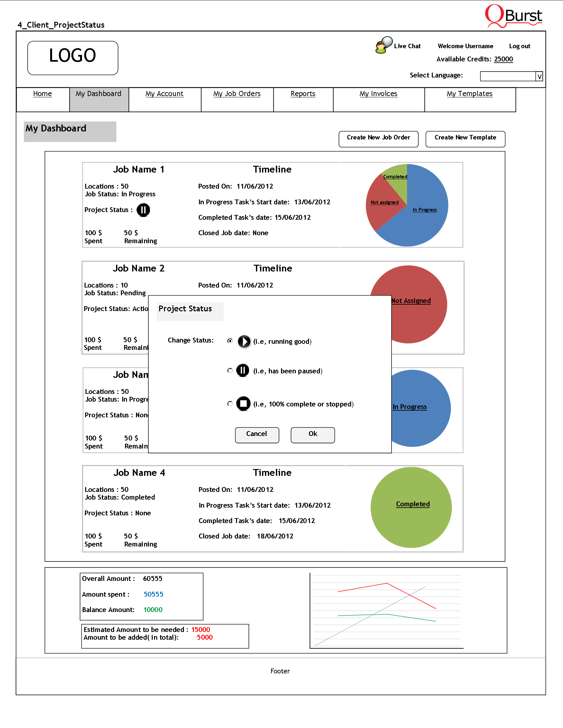Select the 'running good' radio button

[230, 341]
